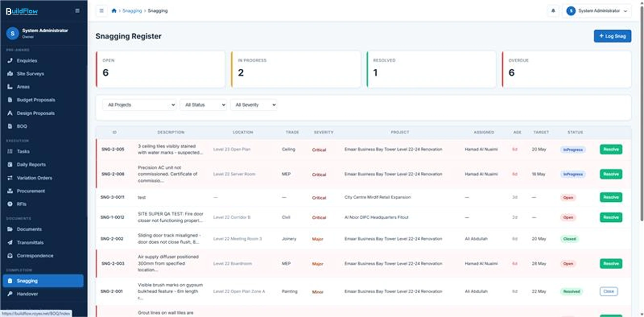Viewport: 644px width, 317px height.
Task: Go to Procurement in sidebar
Action: click(31, 191)
